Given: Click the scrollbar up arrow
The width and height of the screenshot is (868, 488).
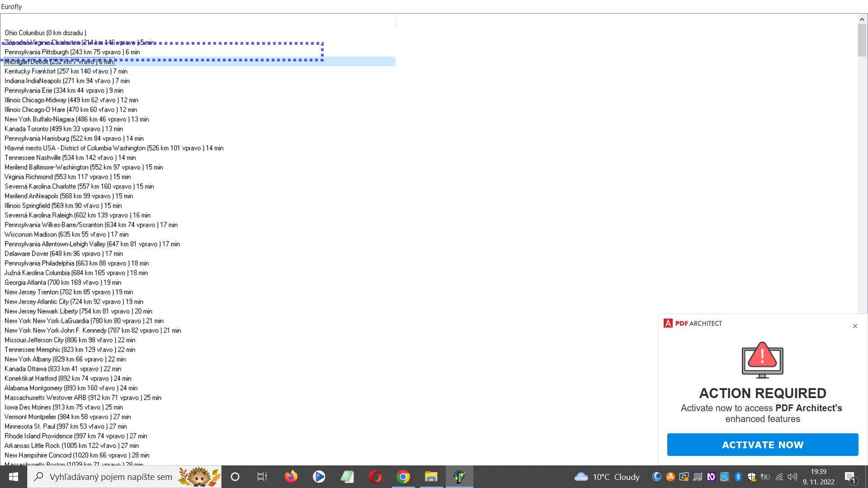Looking at the screenshot, I should (862, 19).
